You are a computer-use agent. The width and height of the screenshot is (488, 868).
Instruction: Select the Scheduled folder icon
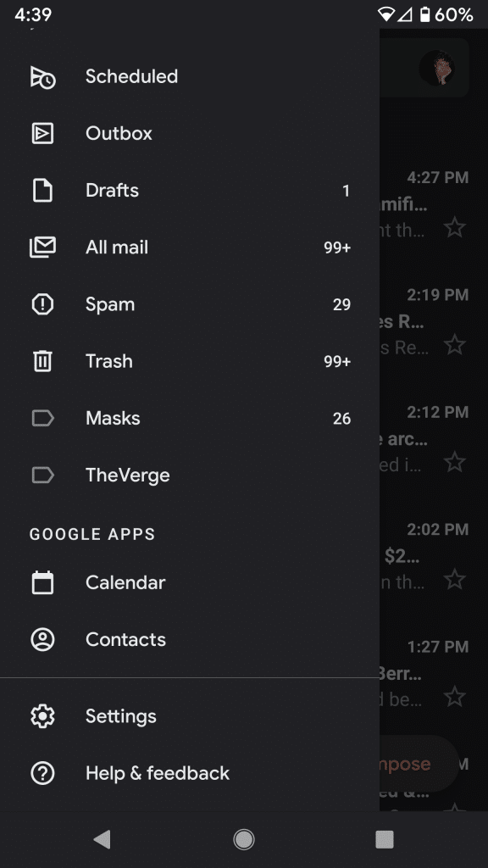click(42, 76)
